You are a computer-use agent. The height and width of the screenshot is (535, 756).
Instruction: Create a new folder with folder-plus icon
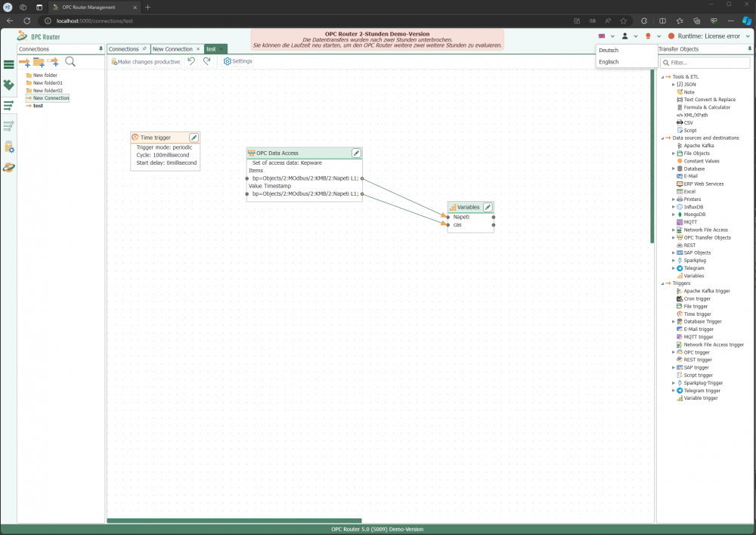(39, 62)
